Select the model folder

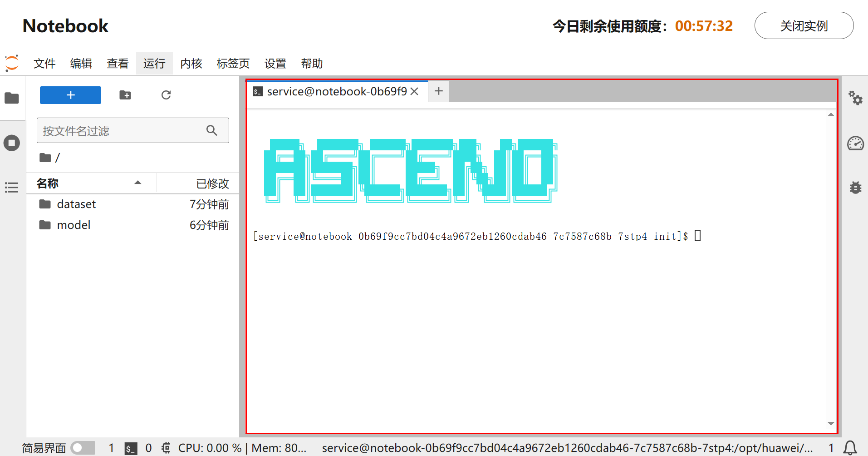point(133,225)
